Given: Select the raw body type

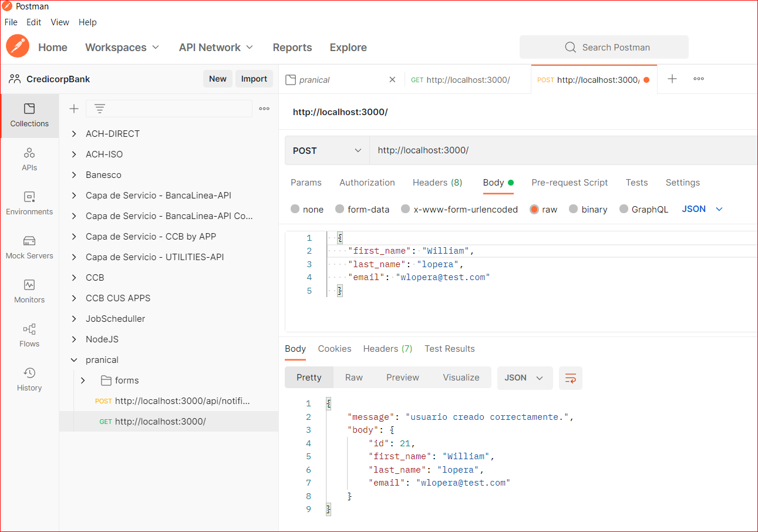Looking at the screenshot, I should pyautogui.click(x=534, y=209).
